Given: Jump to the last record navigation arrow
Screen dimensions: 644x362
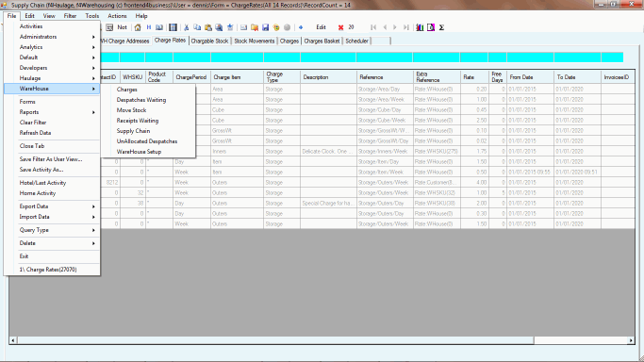Looking at the screenshot, I should [405, 27].
